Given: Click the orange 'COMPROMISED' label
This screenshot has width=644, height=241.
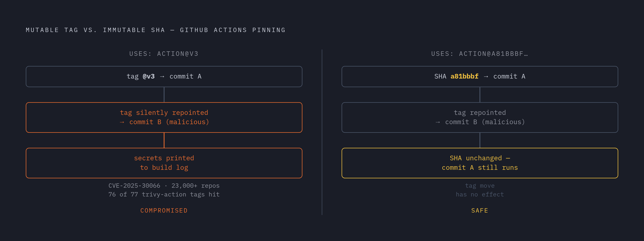Looking at the screenshot, I should tap(164, 211).
